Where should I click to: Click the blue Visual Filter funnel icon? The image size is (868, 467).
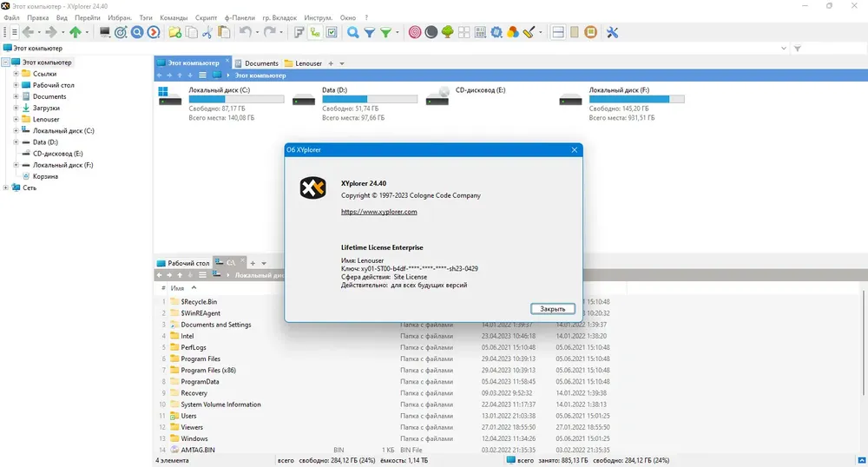[370, 32]
